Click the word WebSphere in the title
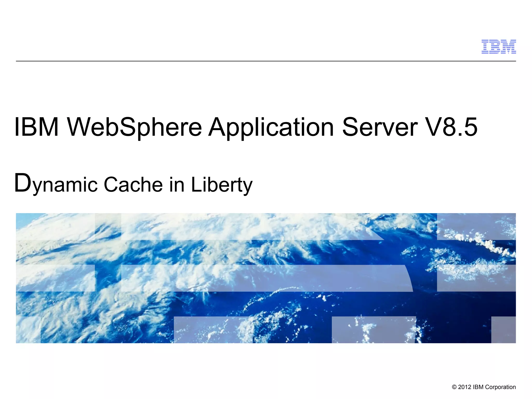 (x=135, y=127)
